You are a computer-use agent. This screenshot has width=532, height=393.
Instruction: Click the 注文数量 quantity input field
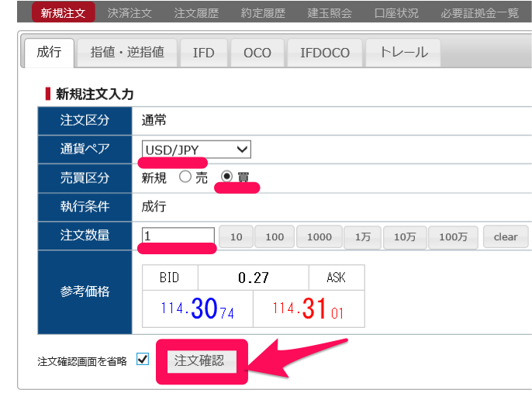coord(178,236)
